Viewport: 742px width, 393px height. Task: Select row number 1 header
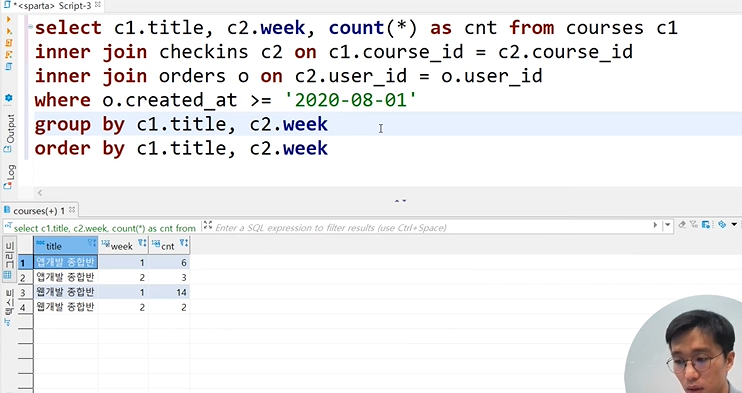(x=26, y=262)
